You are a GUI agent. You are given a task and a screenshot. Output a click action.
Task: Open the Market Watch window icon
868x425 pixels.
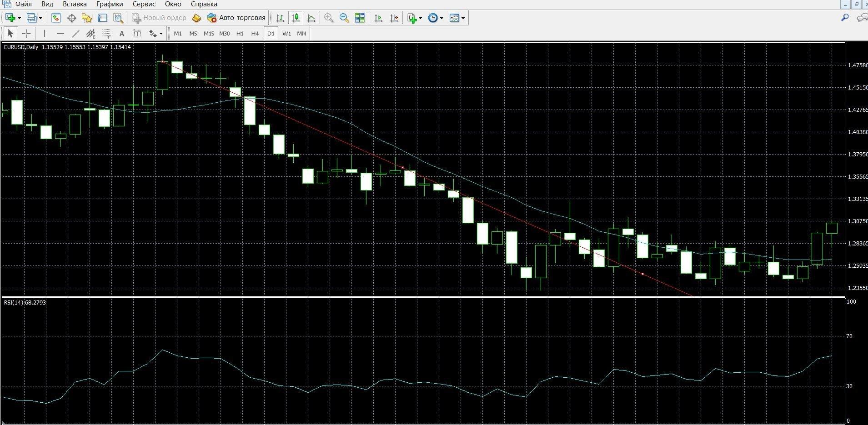(x=56, y=18)
